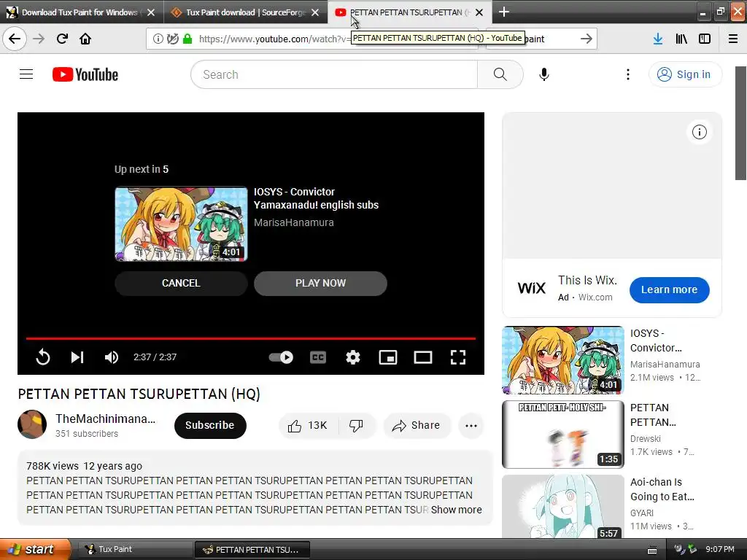This screenshot has width=747, height=560.
Task: Enable miniplayer mode
Action: tap(388, 357)
